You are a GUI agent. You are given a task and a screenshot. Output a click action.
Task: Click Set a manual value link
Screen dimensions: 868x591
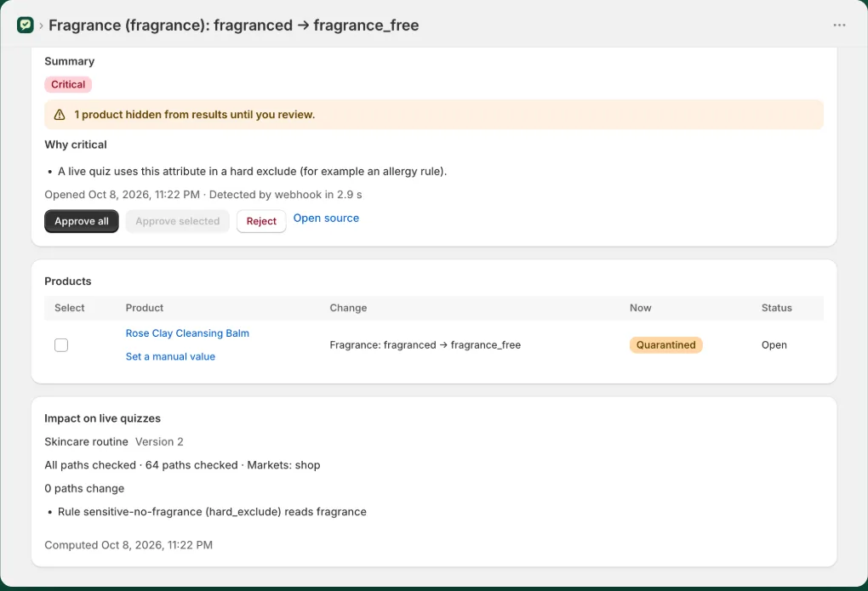pos(170,356)
